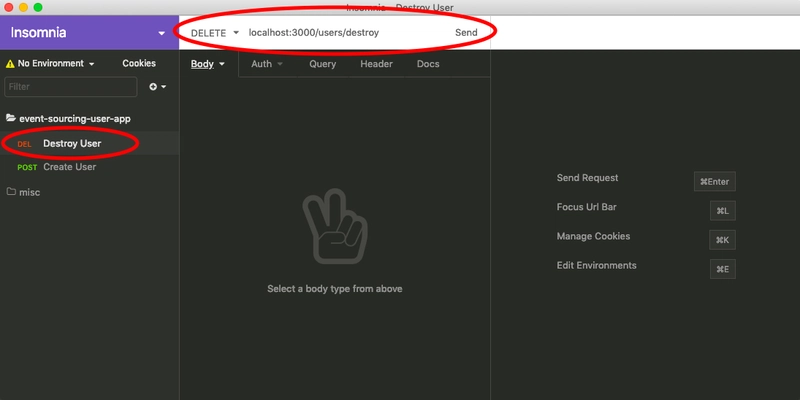Open the Auth type dropdown arrow
800x400 pixels.
[280, 64]
